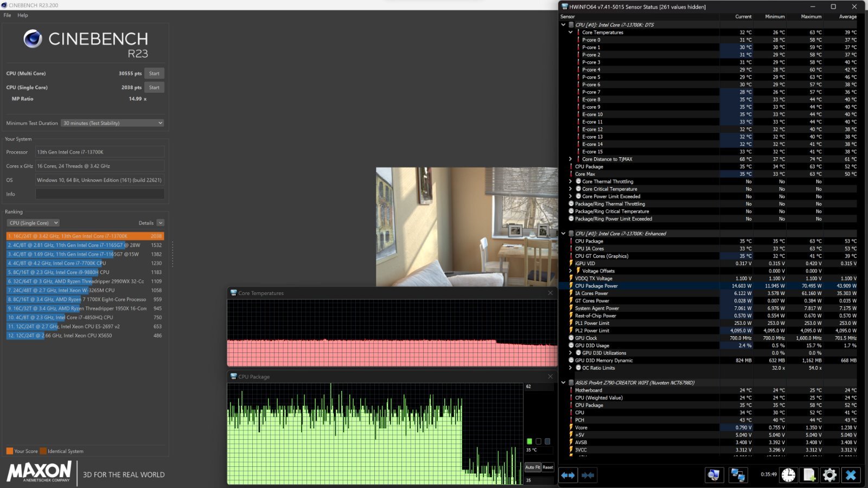Collapse the CPU Enhanced sensor group
Screen dimensions: 868x488
(563, 233)
